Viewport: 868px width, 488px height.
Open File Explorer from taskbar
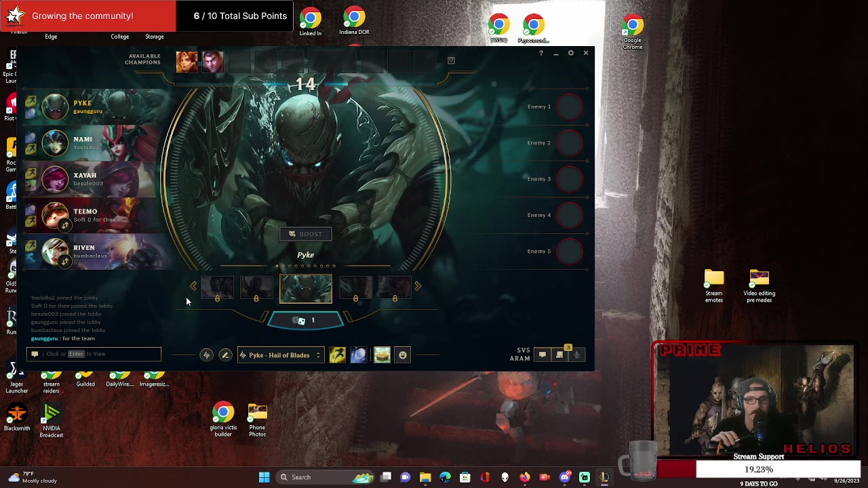click(x=425, y=477)
